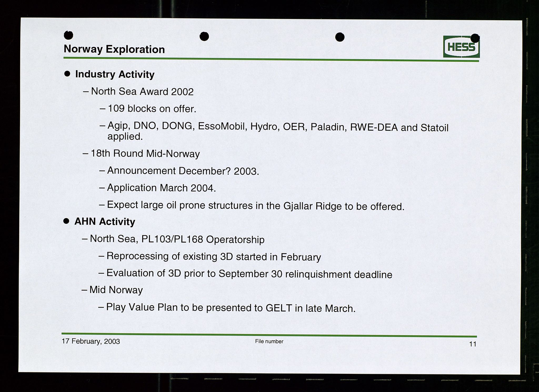The height and width of the screenshot is (392, 539).
Task: Click the footer date '17 February, 2003'
Action: coord(91,341)
